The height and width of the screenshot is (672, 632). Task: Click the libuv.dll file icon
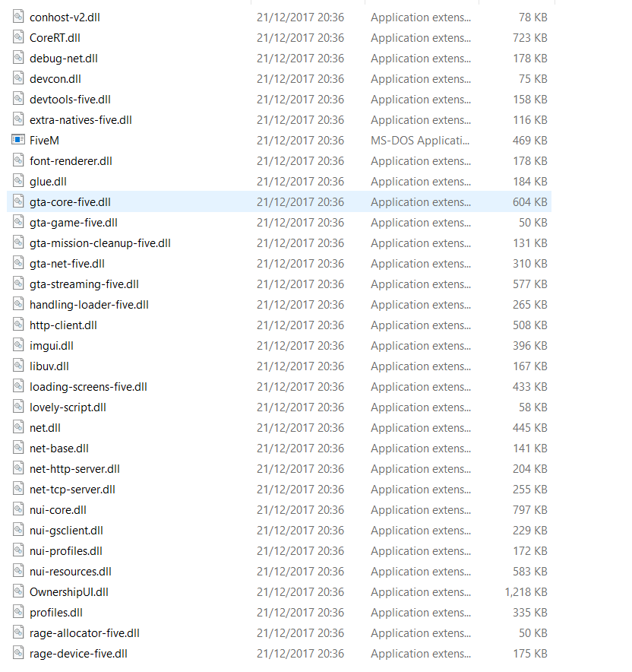(18, 366)
